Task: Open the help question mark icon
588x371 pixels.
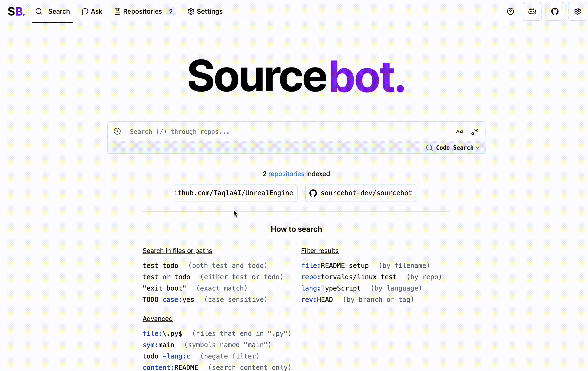Action: (510, 12)
